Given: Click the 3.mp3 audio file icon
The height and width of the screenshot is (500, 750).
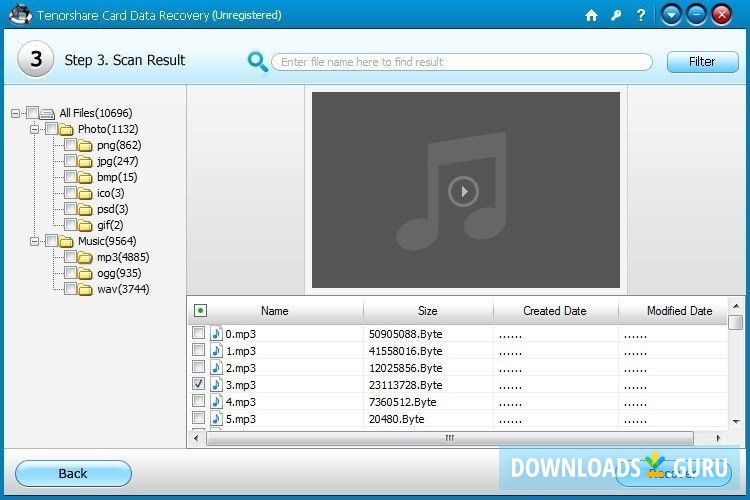Looking at the screenshot, I should click(216, 384).
